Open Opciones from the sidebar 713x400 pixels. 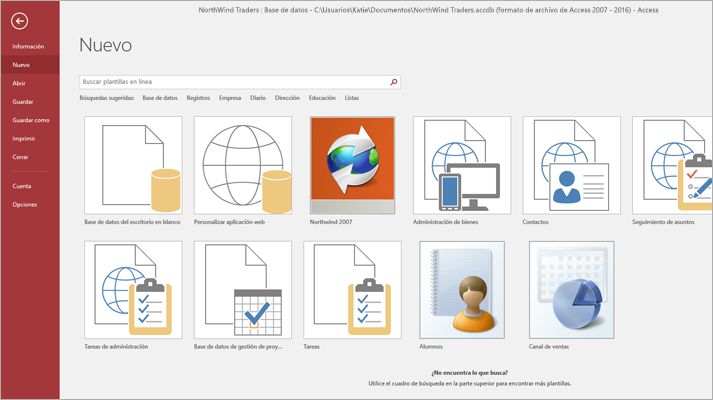pos(25,205)
